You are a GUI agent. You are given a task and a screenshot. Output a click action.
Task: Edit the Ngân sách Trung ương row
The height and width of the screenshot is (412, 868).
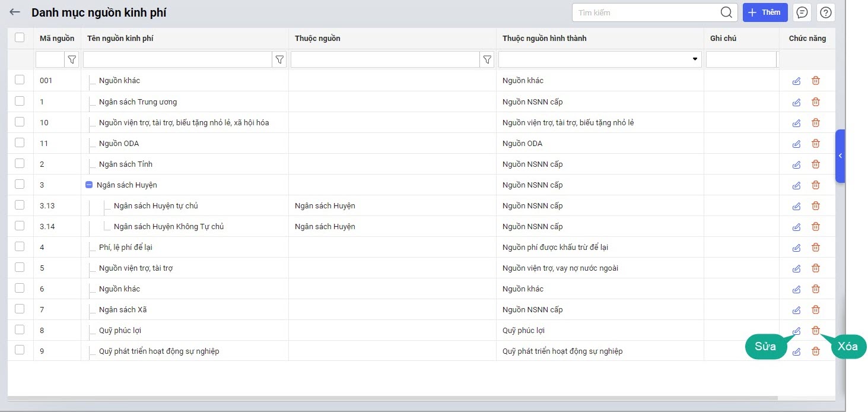[x=796, y=102]
